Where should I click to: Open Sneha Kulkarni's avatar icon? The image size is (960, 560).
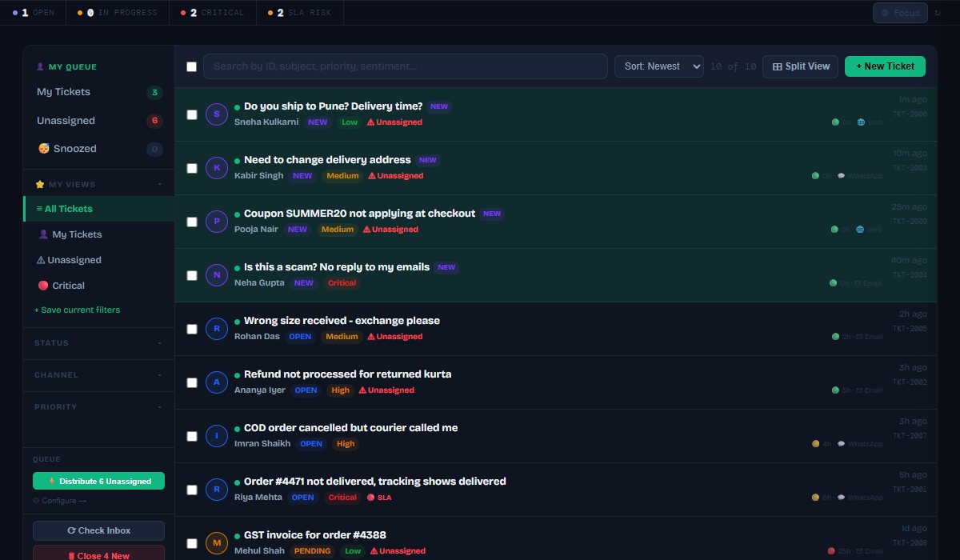217,114
